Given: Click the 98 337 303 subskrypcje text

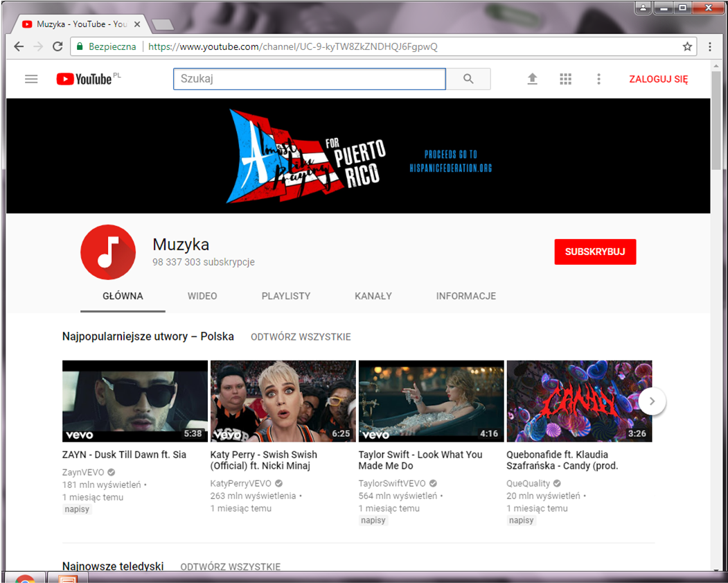Looking at the screenshot, I should pos(204,262).
